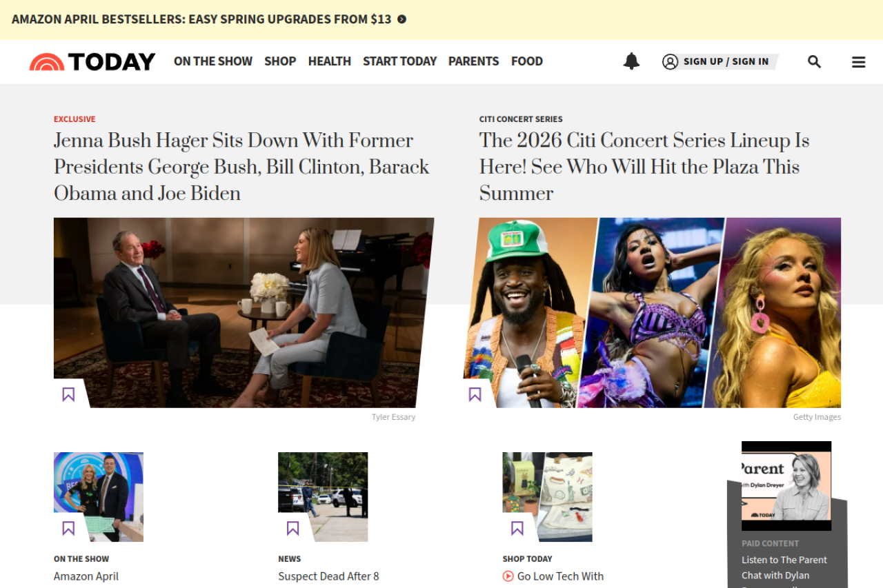Viewport: 883px width, 588px height.
Task: Open the 2026 Citi Concert Series headline
Action: [x=644, y=167]
